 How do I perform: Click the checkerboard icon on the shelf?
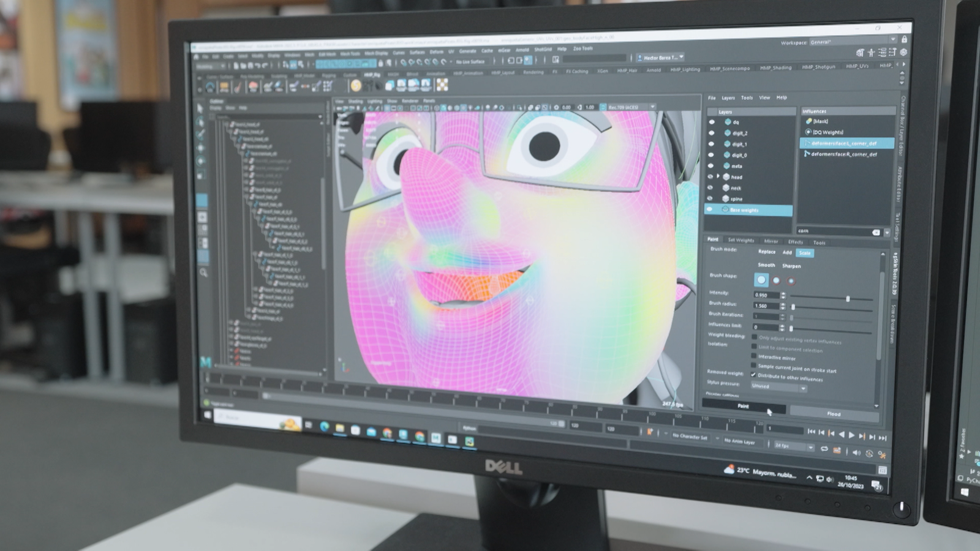point(442,85)
